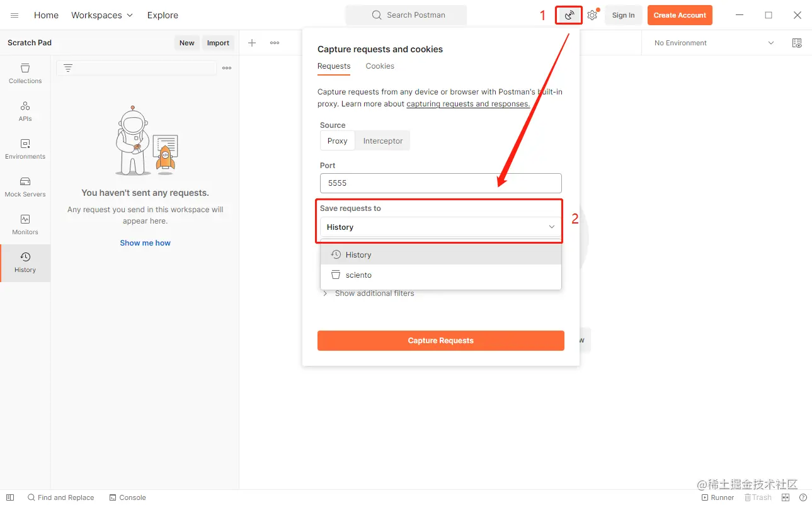
Task: Open capturing requests and responses link
Action: [468, 104]
